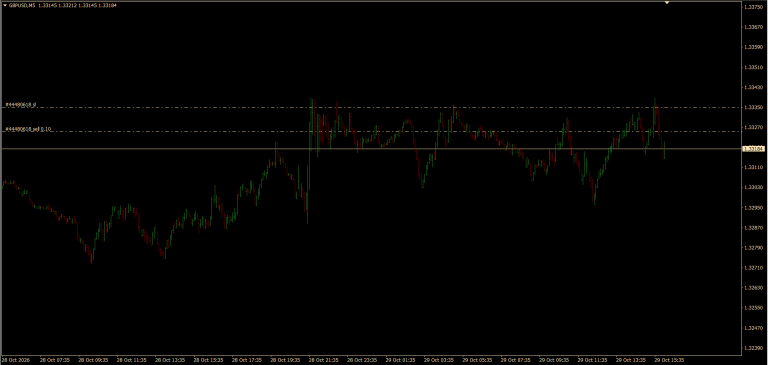Click the solid horizontal bid price line
Image resolution: width=768 pixels, height=365 pixels.
click(x=371, y=148)
